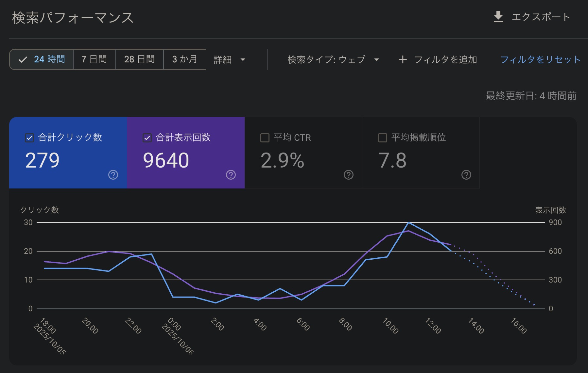The width and height of the screenshot is (588, 373).
Task: Uncheck the 合計クリック数 checkbox
Action: [29, 138]
